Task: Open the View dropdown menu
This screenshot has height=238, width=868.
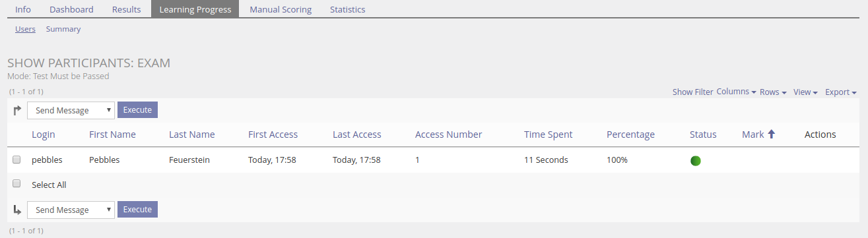Action: pyautogui.click(x=805, y=92)
